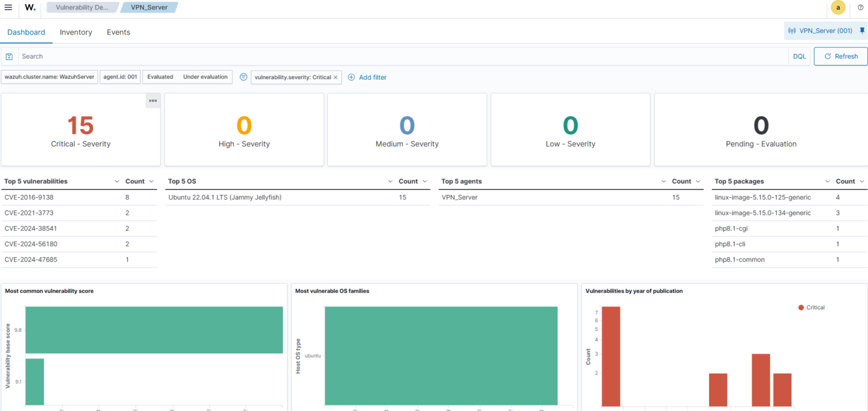Add a new filter
This screenshot has height=411, width=868.
click(367, 77)
